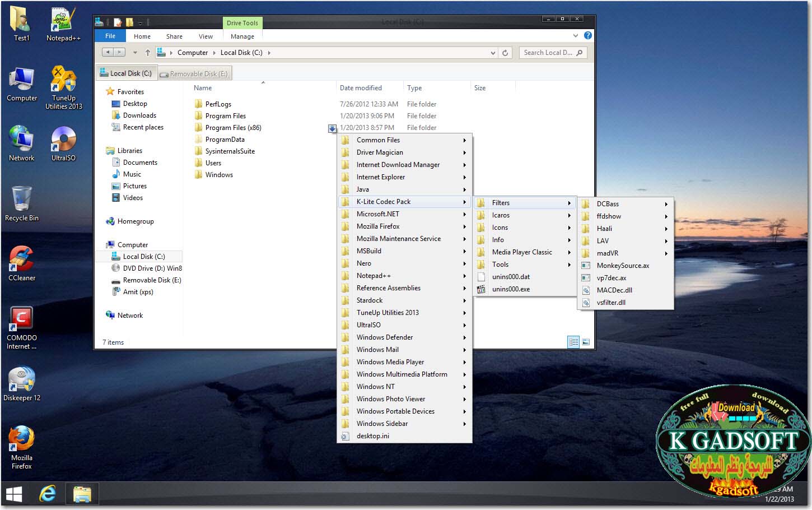Click the Explorer help question-mark icon
This screenshot has height=510, width=812.
point(587,35)
